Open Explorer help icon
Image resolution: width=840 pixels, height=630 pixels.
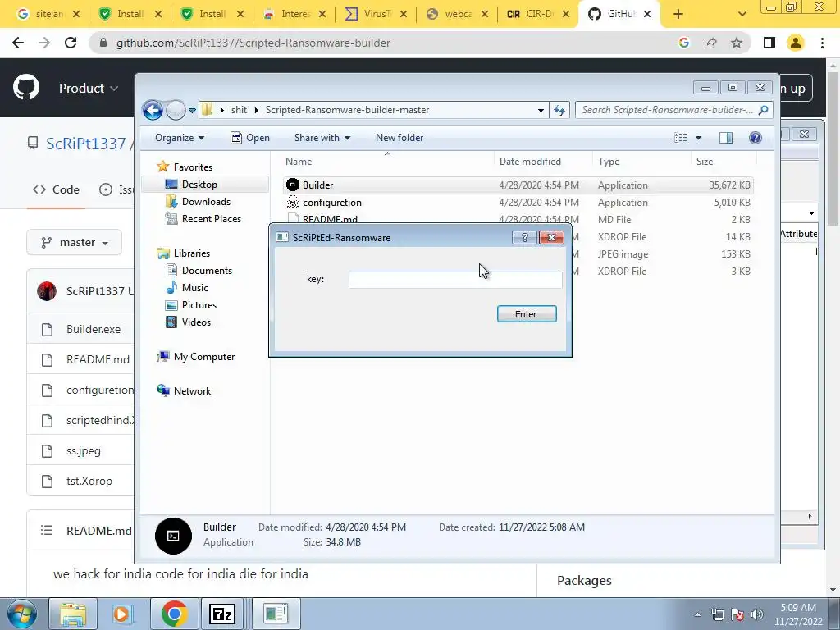[756, 138]
